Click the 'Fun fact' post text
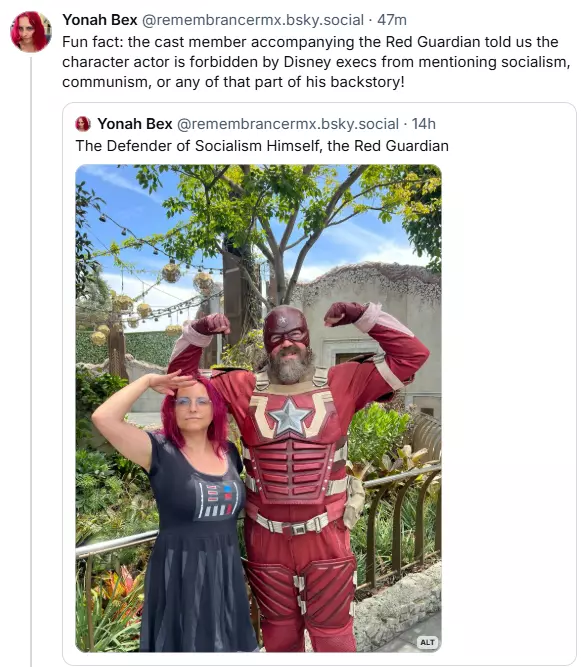Viewport: 583px width, 667px height. coord(316,62)
